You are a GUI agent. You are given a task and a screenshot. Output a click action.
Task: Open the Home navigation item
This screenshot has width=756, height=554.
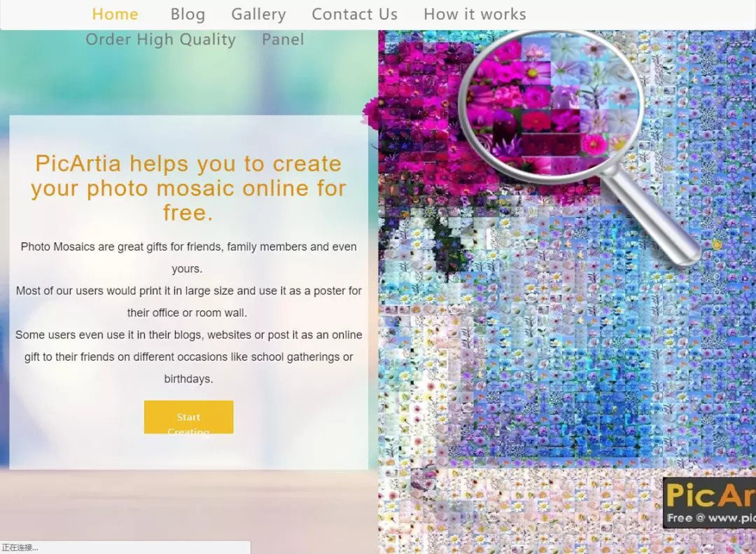click(x=115, y=14)
